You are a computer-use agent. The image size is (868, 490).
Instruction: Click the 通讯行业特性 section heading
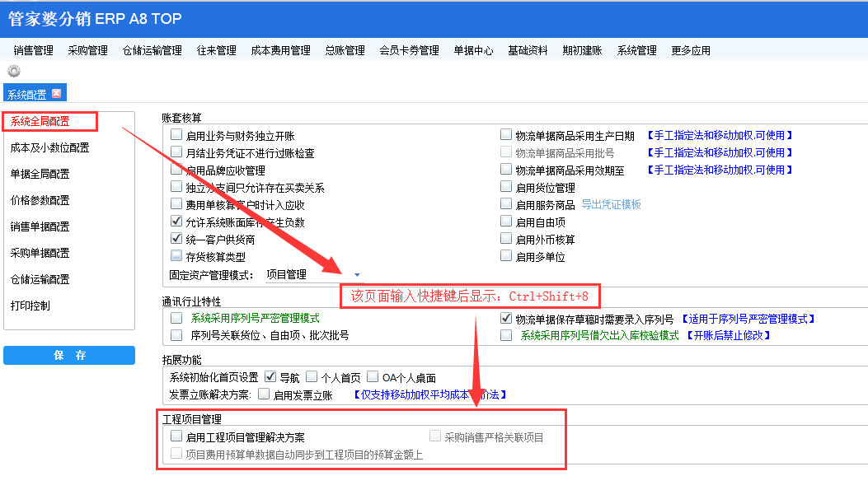tap(191, 301)
